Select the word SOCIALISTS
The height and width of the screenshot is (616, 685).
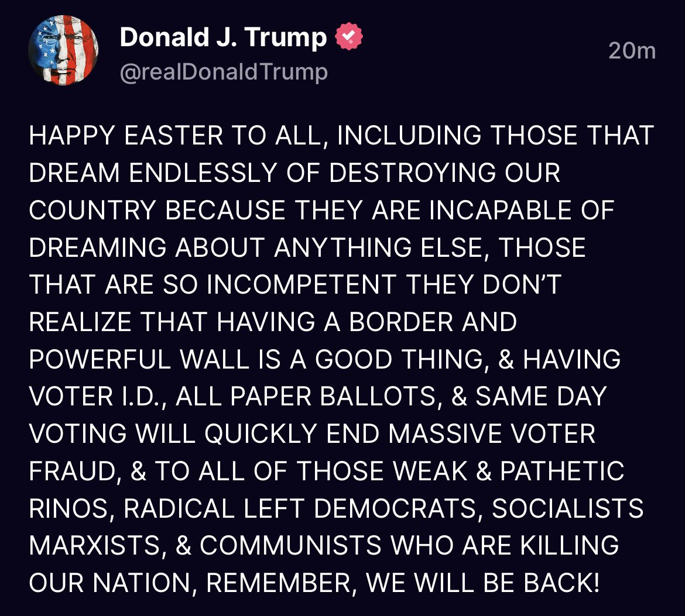click(567, 508)
